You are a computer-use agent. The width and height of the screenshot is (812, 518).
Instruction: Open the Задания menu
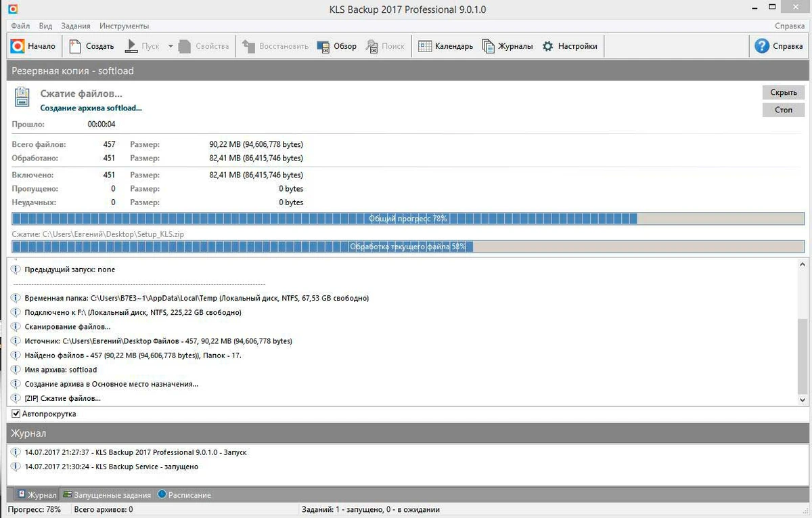(x=75, y=26)
